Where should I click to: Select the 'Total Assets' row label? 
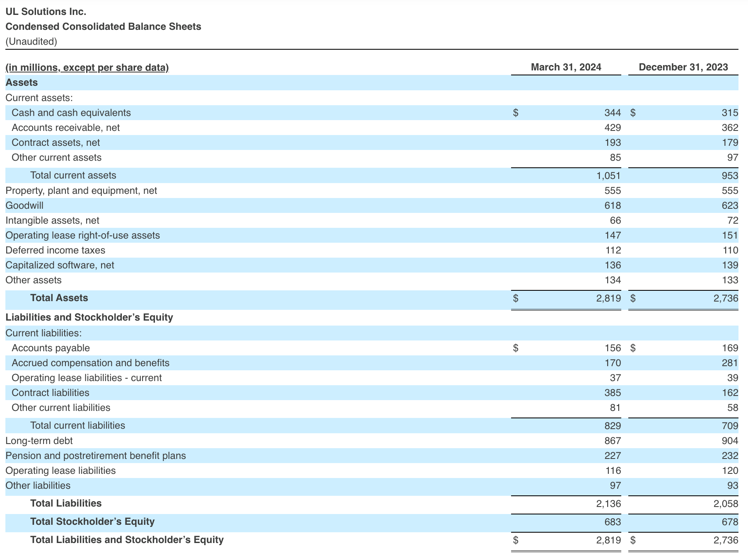click(x=59, y=298)
